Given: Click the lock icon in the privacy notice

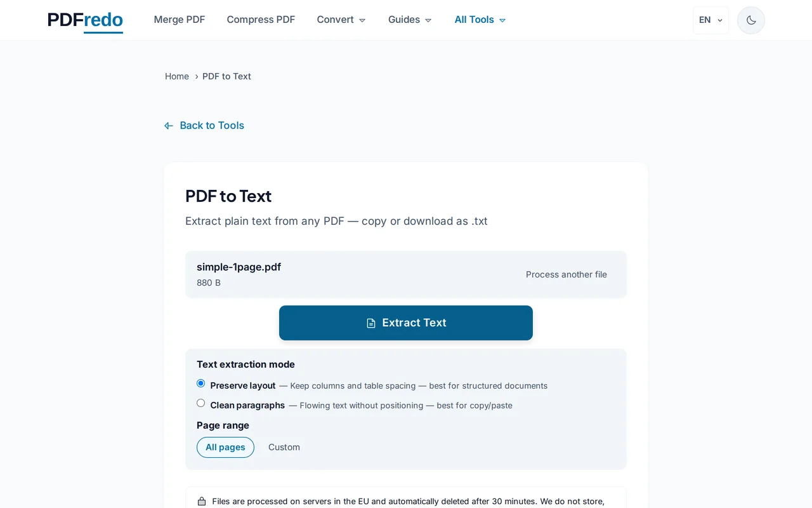Looking at the screenshot, I should coord(202,501).
